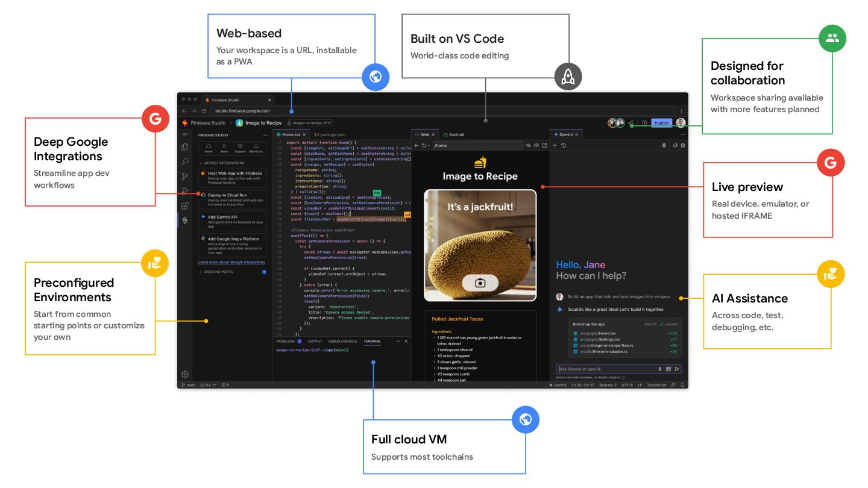
Task: Open the notifications bell in status bar
Action: pyautogui.click(x=682, y=385)
